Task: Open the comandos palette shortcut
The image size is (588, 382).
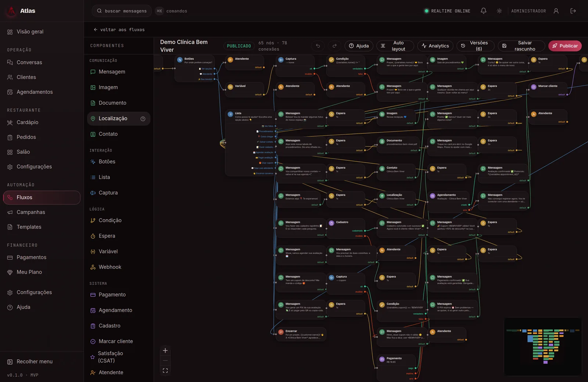Action: pos(171,11)
